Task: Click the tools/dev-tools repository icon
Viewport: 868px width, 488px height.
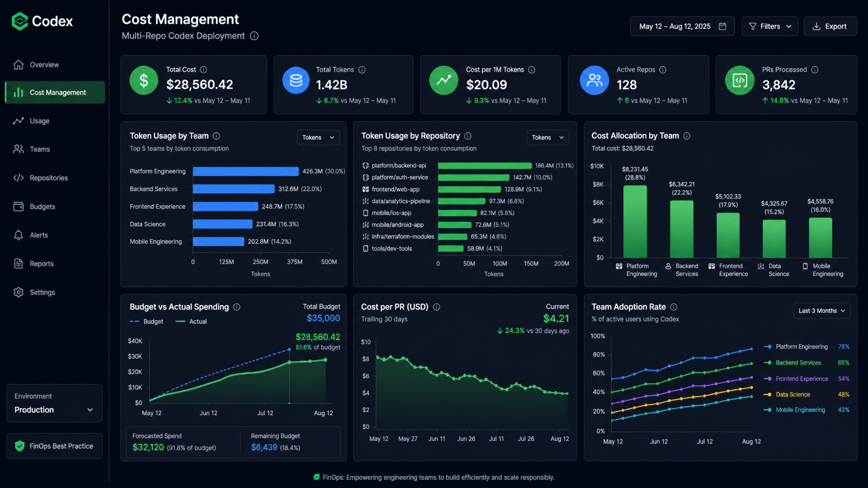Action: pyautogui.click(x=365, y=249)
